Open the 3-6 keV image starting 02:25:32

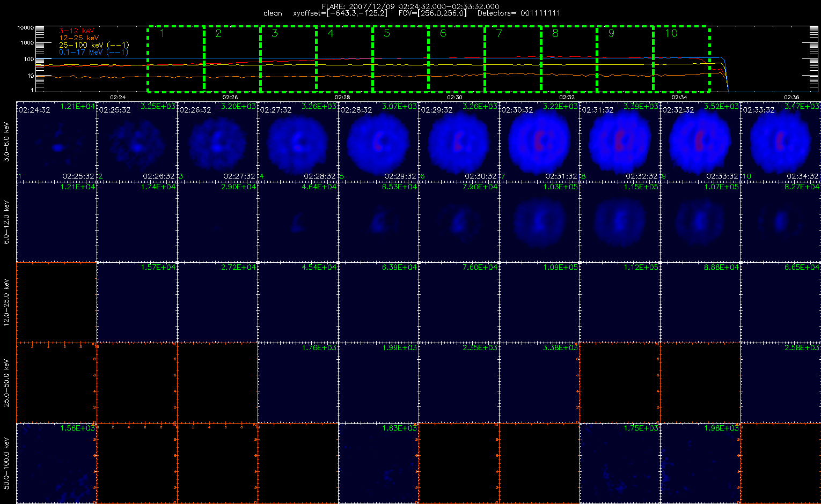coord(137,142)
